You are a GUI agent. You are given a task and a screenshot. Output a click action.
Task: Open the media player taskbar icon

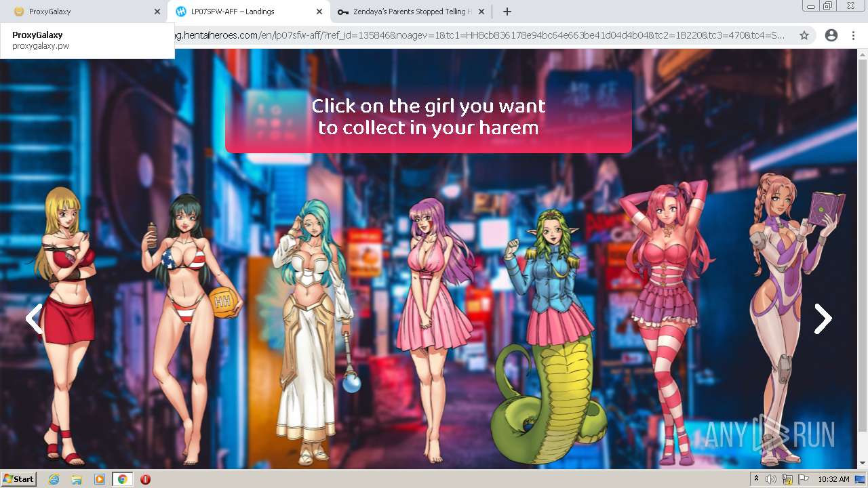point(100,479)
